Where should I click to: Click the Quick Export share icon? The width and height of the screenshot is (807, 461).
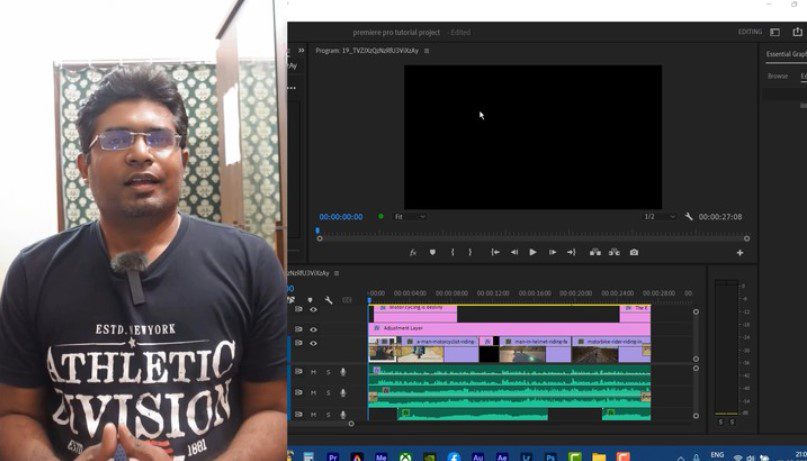[x=797, y=32]
